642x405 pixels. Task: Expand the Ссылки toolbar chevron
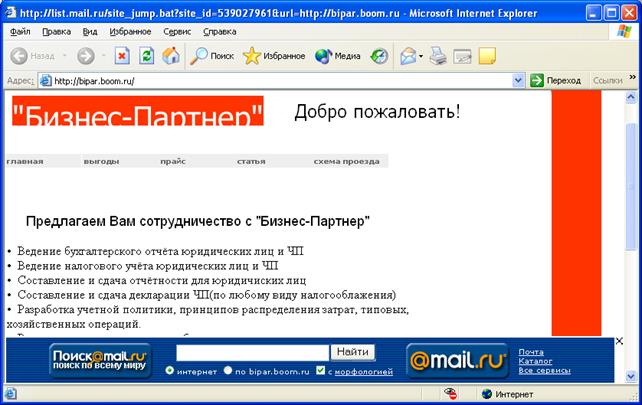pyautogui.click(x=633, y=77)
